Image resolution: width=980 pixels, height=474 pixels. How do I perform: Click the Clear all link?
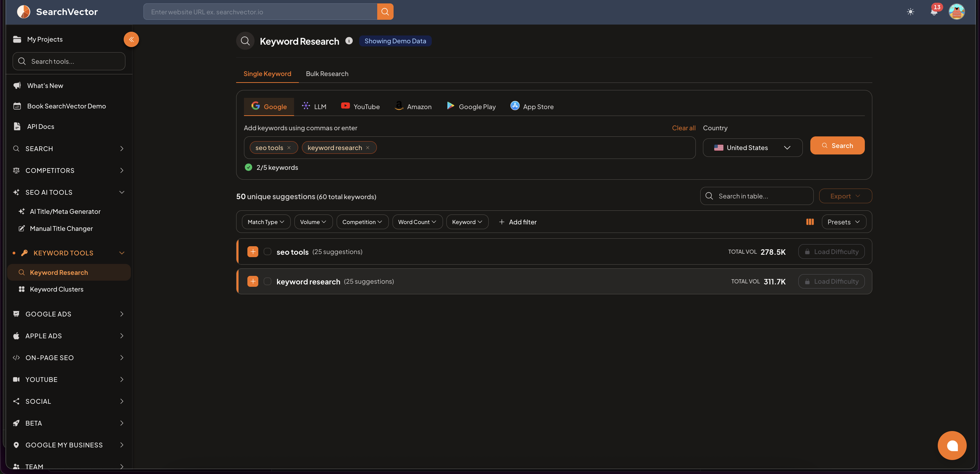pos(683,128)
